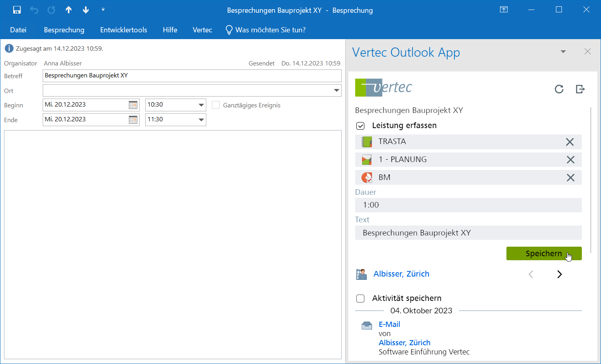The height and width of the screenshot is (364, 601).
Task: Show next contact with right chevron
Action: (x=559, y=274)
